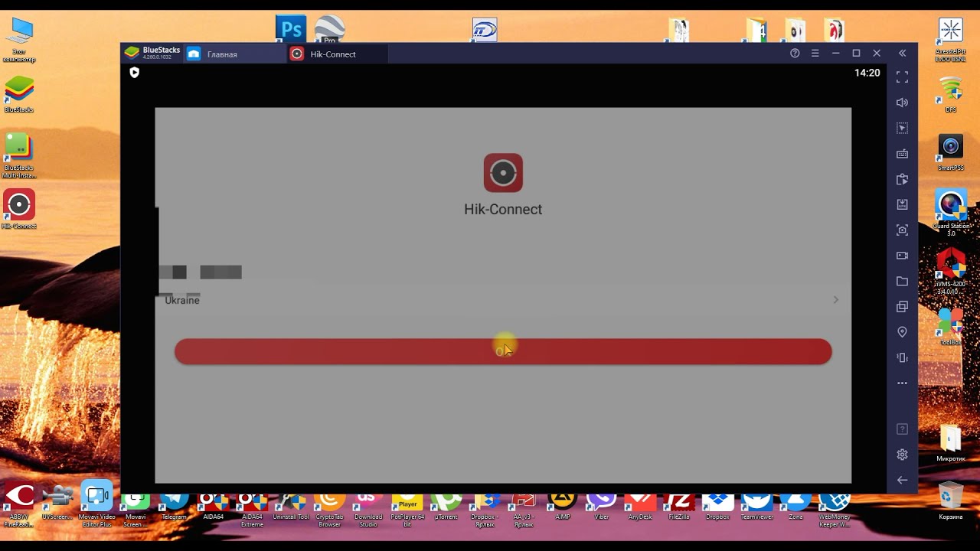
Task: Open TeamViewer desktop shortcut
Action: (757, 506)
